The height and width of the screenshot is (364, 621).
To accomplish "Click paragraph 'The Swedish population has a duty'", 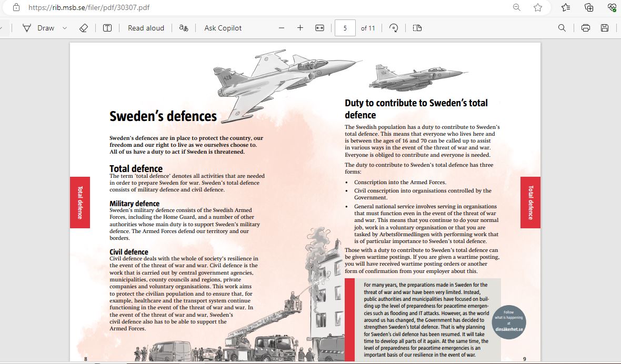I will coord(422,141).
